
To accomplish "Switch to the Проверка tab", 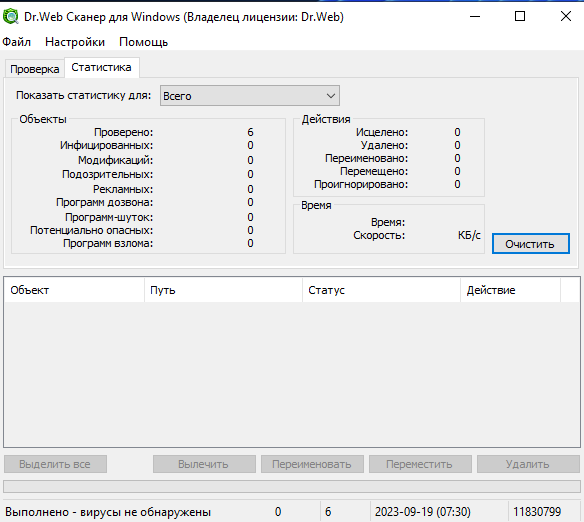I will pos(35,69).
